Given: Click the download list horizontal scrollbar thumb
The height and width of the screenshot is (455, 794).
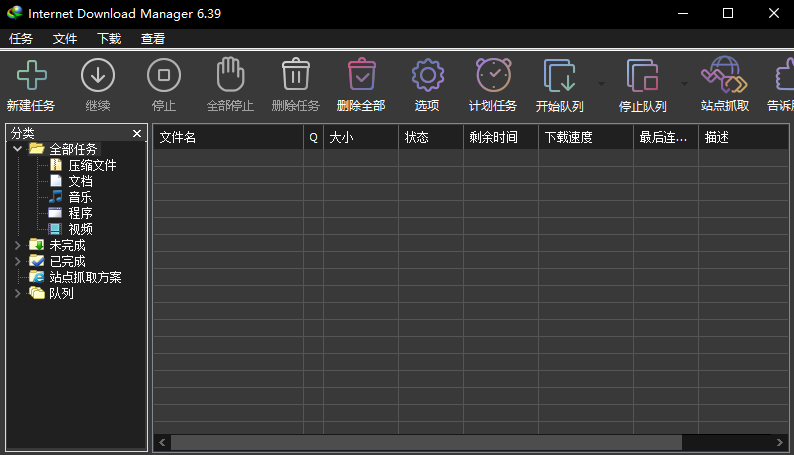Looking at the screenshot, I should tap(426, 442).
